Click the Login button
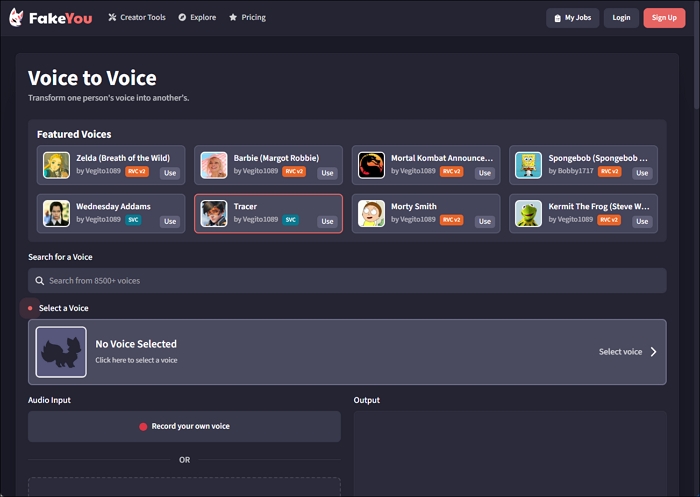 tap(621, 18)
